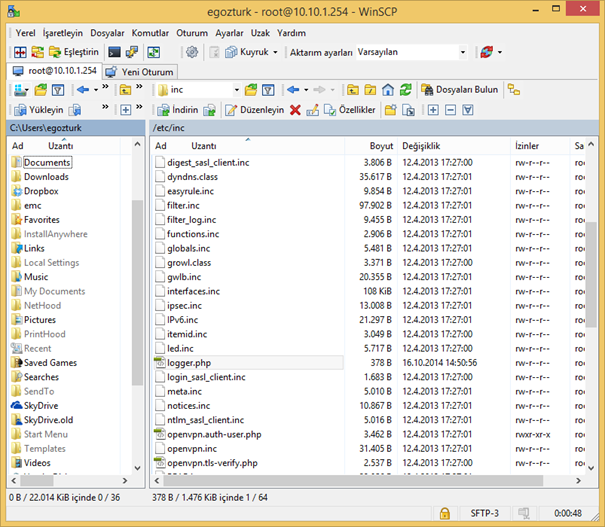605x527 pixels.
Task: Go back in local panel history
Action: 83,90
